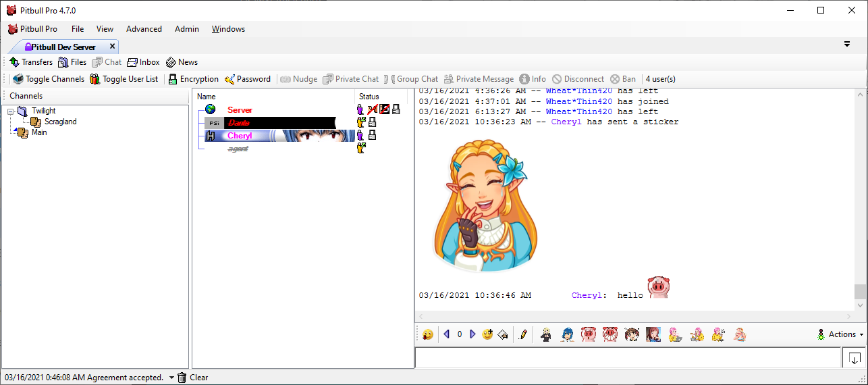868x385 pixels.
Task: Click the pencil font format icon
Action: pyautogui.click(x=523, y=334)
